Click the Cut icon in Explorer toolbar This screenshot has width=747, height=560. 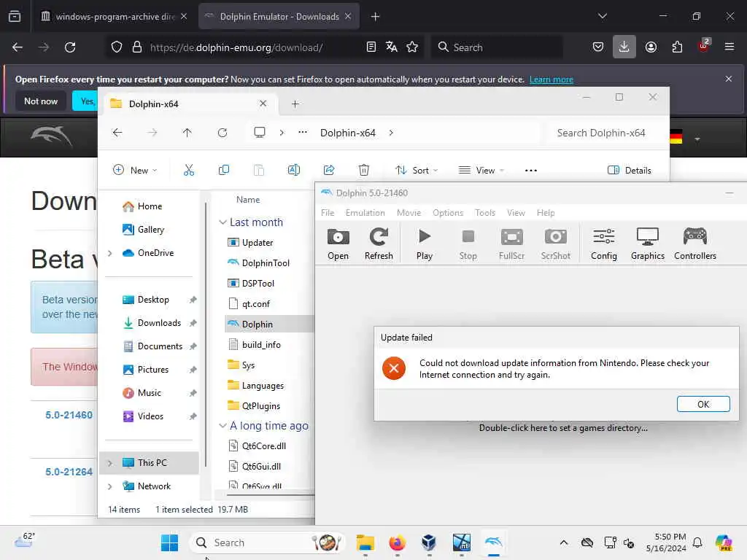[189, 170]
